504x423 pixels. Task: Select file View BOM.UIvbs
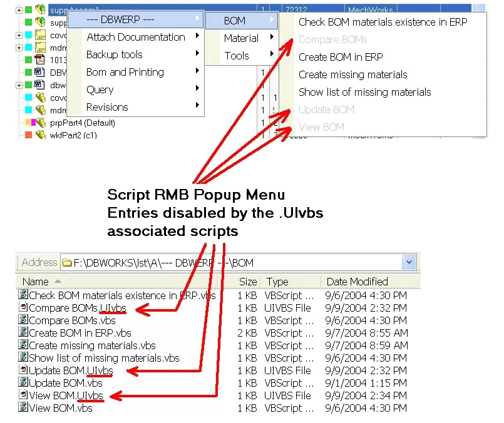click(x=66, y=395)
